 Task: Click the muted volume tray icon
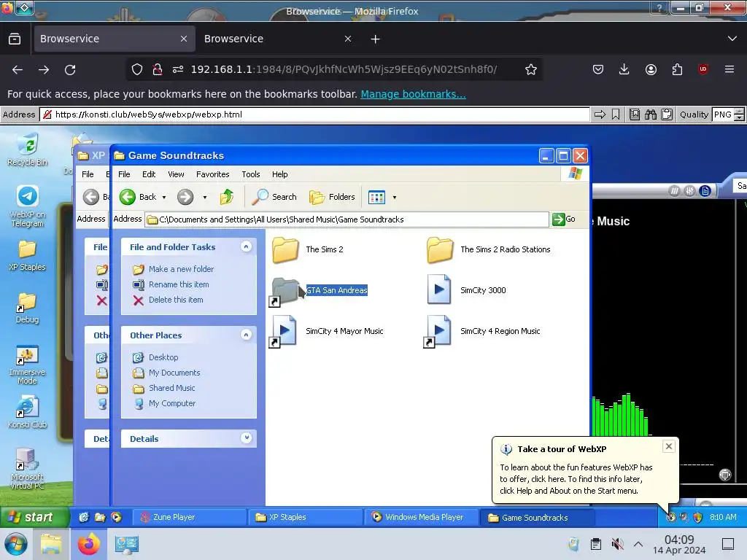coord(617,544)
